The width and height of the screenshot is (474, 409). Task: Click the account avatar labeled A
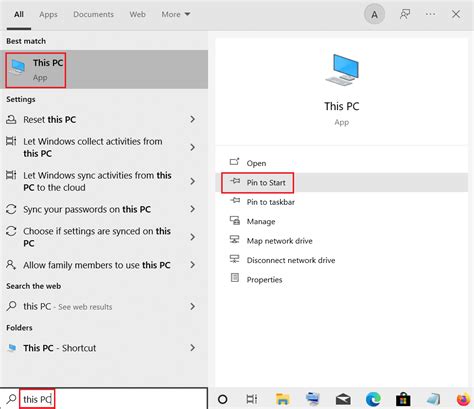[374, 14]
